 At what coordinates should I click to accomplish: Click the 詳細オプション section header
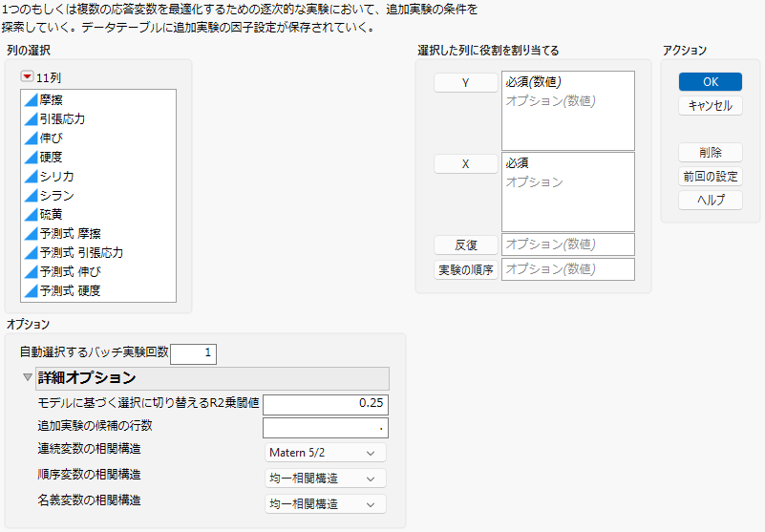pos(212,378)
